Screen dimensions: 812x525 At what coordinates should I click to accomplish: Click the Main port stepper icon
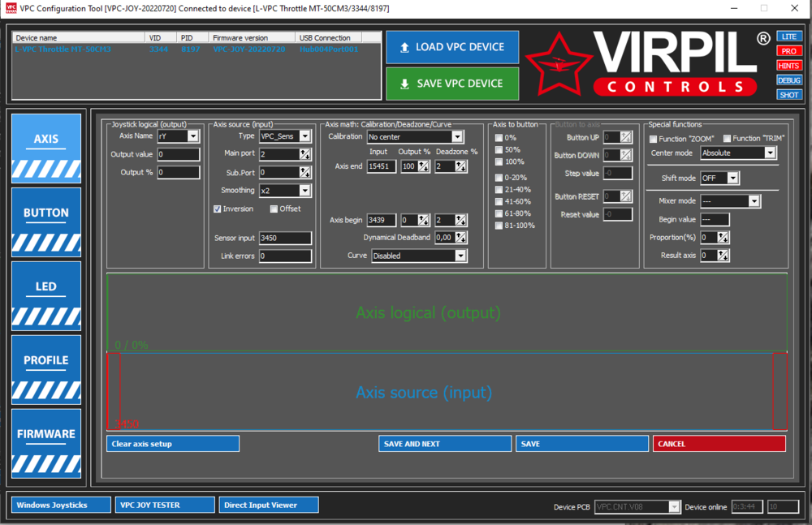coord(305,154)
